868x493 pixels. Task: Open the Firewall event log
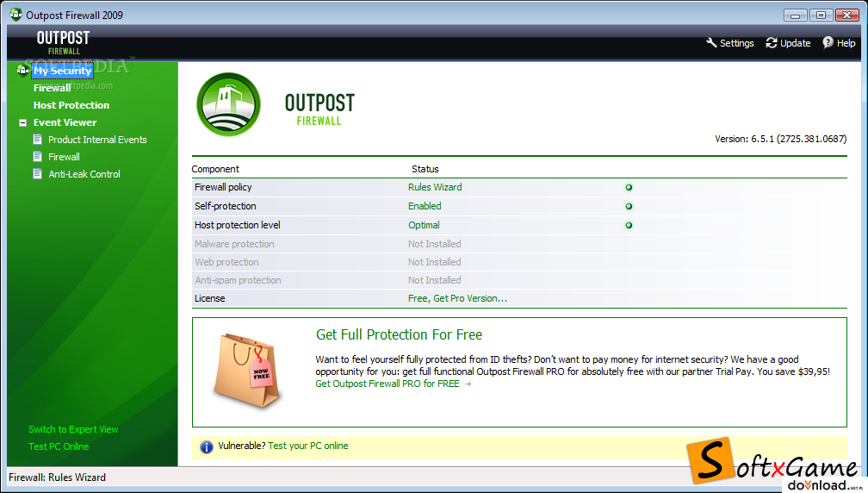(x=64, y=157)
